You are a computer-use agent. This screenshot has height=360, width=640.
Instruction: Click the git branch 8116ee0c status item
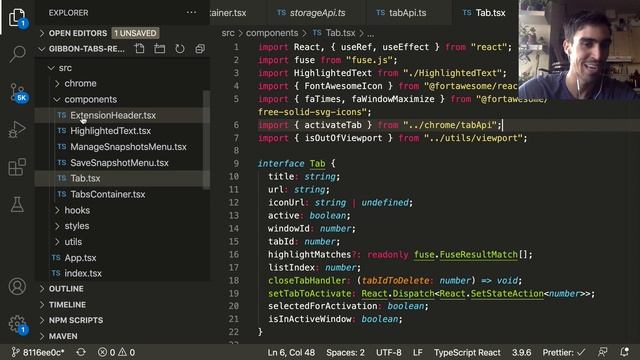[38, 352]
